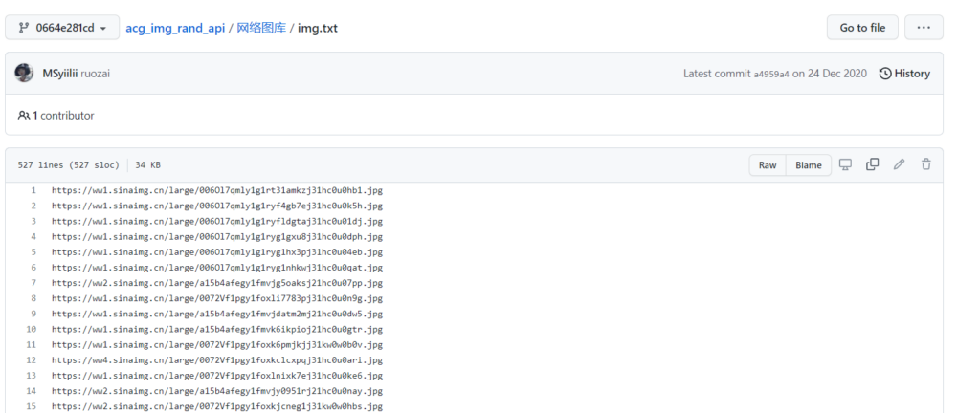
Task: Select line number 11
Action: coord(32,345)
